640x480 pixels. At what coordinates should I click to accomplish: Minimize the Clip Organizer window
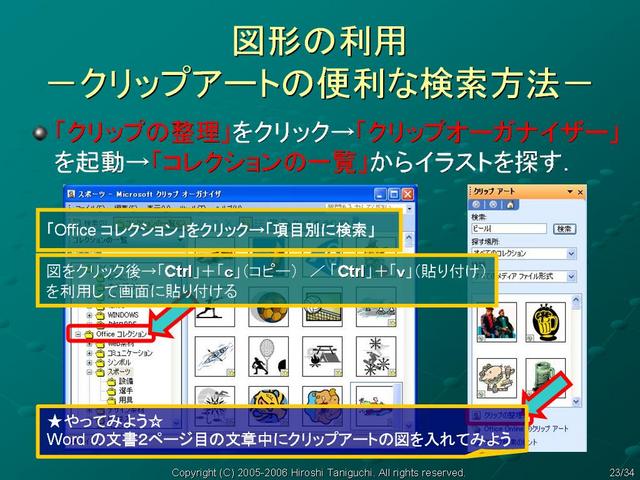tap(380, 194)
